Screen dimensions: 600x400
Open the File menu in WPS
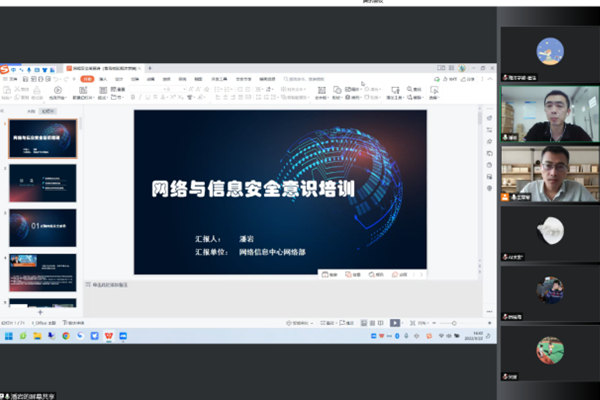point(11,79)
